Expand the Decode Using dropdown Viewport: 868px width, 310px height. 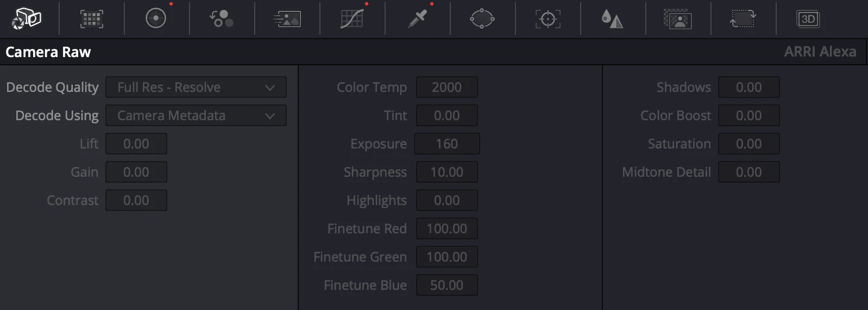pyautogui.click(x=196, y=115)
